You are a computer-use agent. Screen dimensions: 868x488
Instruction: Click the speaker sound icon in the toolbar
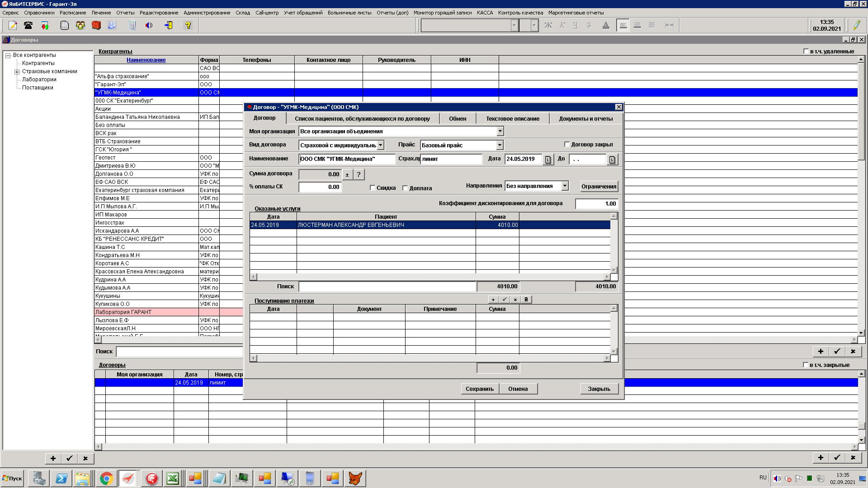tap(149, 26)
